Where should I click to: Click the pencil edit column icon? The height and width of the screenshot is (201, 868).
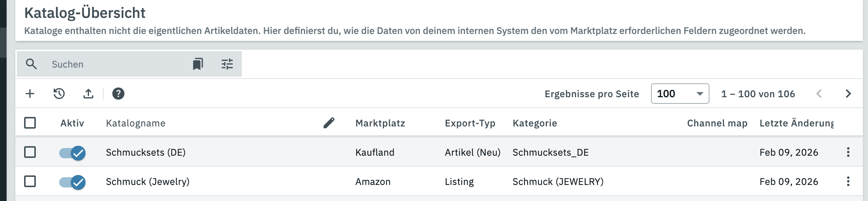329,123
